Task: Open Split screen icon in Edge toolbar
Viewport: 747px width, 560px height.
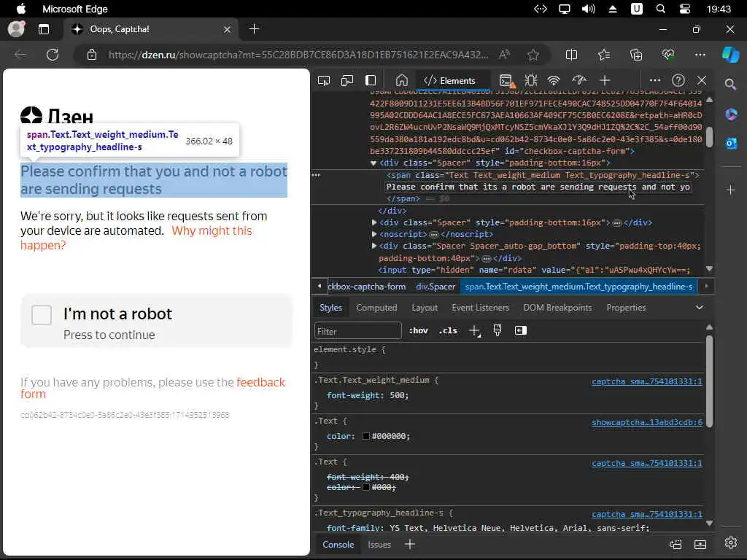Action: pyautogui.click(x=571, y=55)
